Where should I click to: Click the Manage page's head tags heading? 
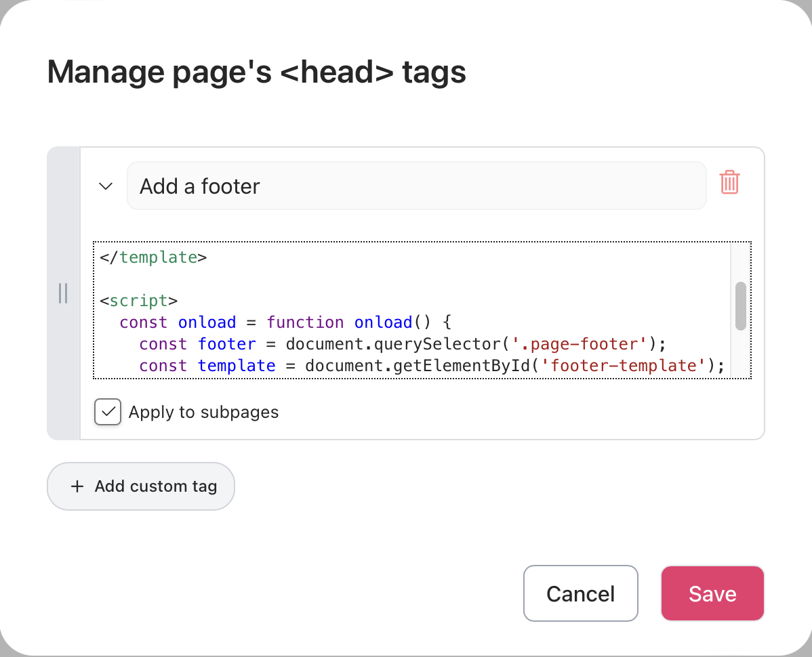(256, 72)
